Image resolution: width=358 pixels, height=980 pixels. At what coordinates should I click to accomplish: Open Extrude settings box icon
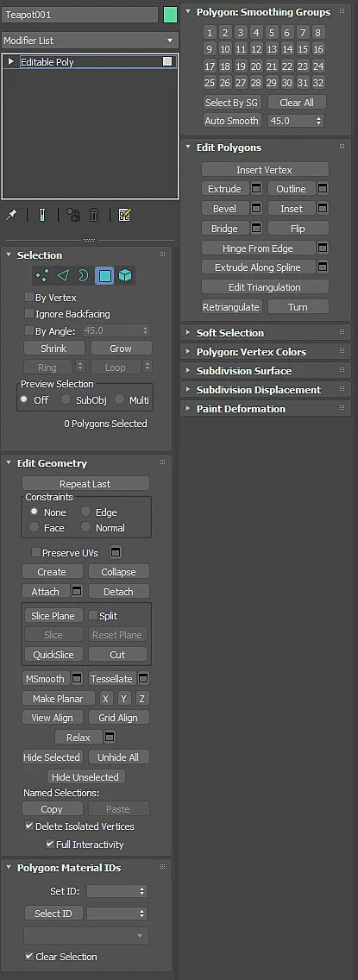pyautogui.click(x=256, y=189)
